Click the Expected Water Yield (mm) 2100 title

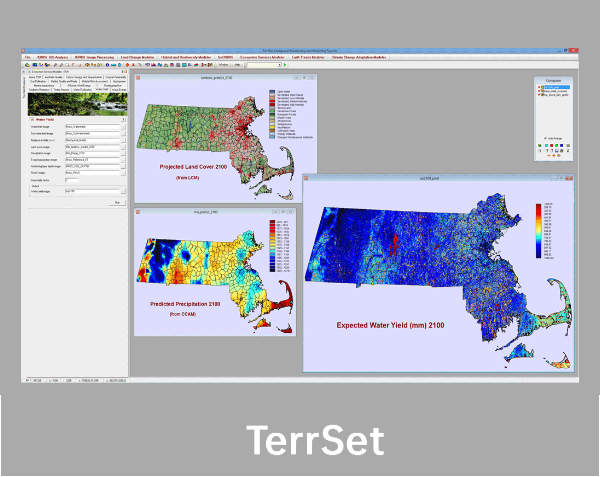390,326
